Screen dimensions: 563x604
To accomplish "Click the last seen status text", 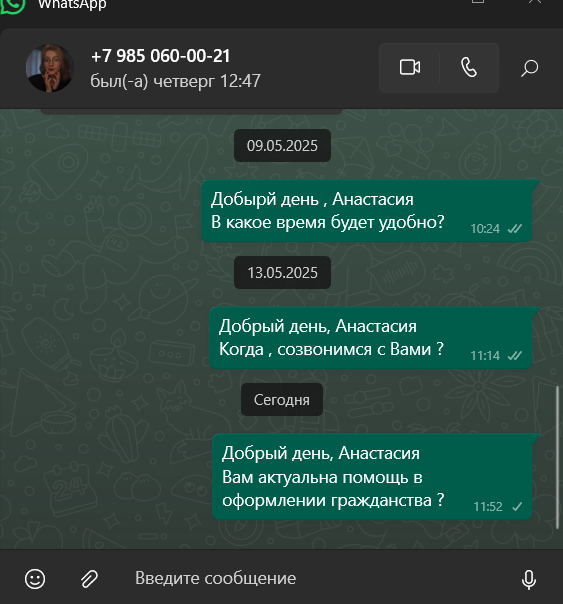I will pyautogui.click(x=175, y=81).
